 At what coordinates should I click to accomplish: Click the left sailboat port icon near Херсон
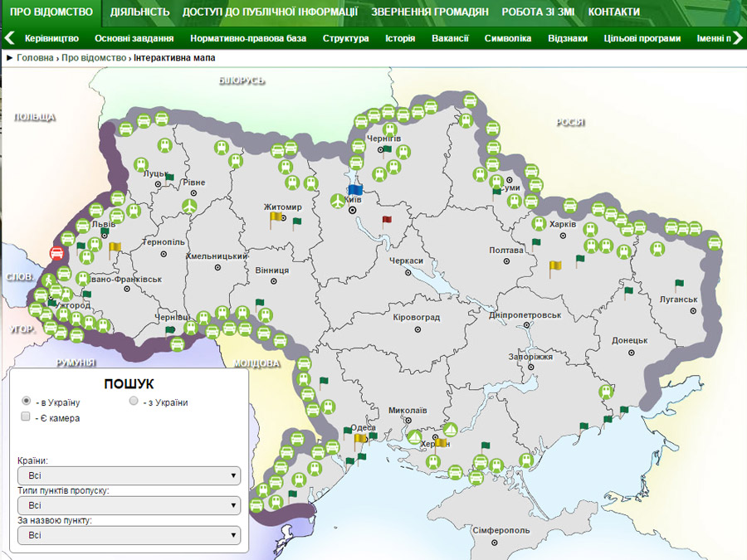415,437
